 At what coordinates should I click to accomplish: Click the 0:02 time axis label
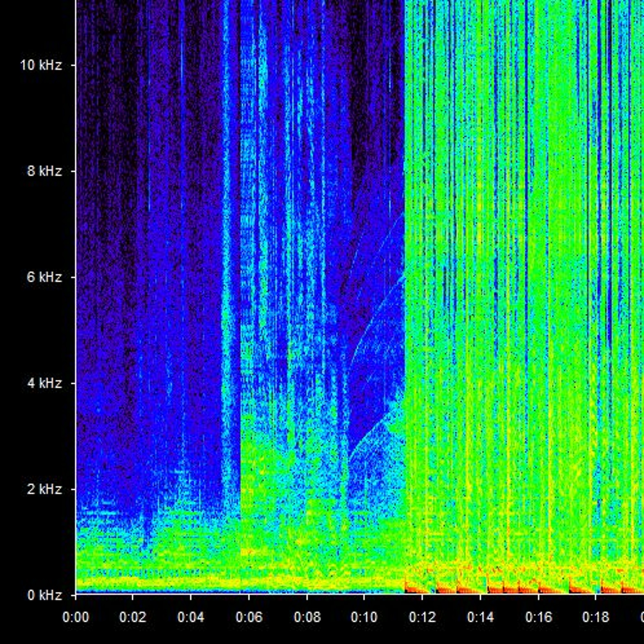(133, 617)
